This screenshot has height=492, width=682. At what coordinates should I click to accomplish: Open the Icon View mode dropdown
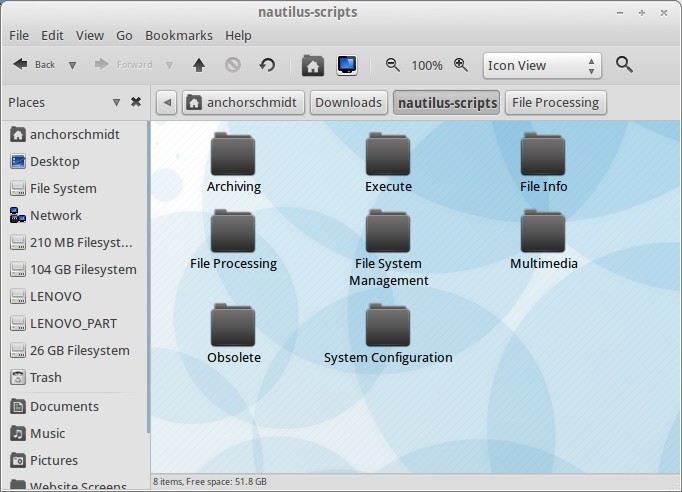pos(542,66)
